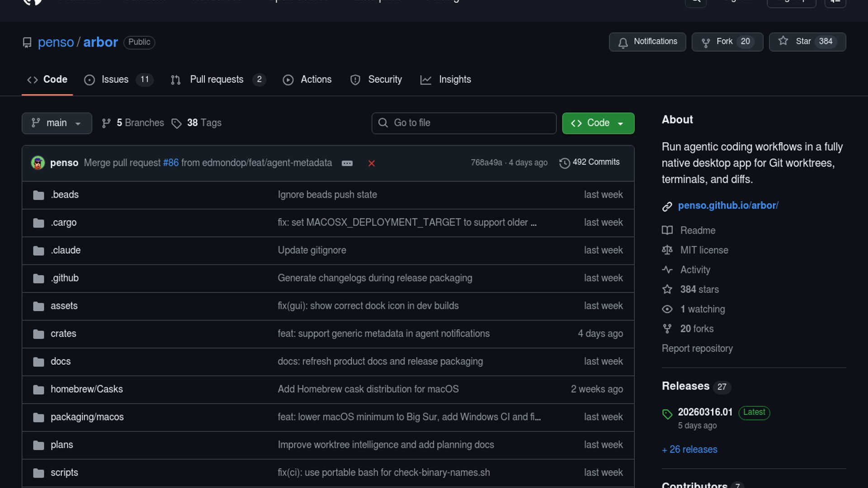Screen dimensions: 868x488
Task: Switch to Pull requests tab
Action: [217, 80]
